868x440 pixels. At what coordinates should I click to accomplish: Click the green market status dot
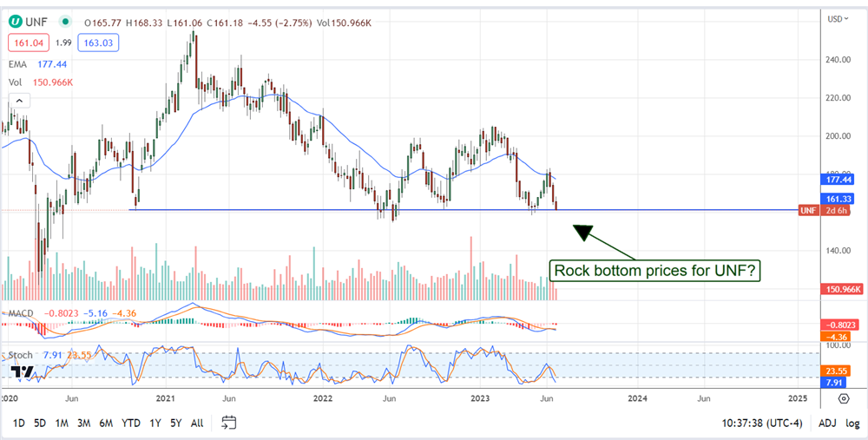(66, 23)
